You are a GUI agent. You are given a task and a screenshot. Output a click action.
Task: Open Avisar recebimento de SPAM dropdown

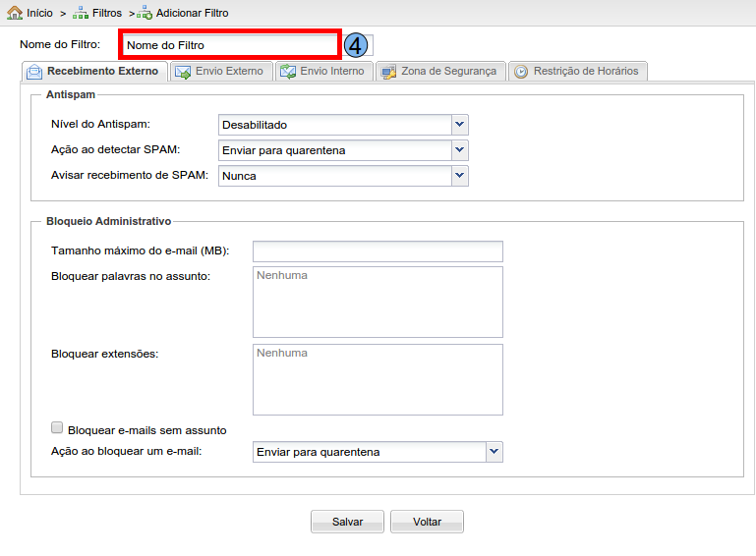459,176
